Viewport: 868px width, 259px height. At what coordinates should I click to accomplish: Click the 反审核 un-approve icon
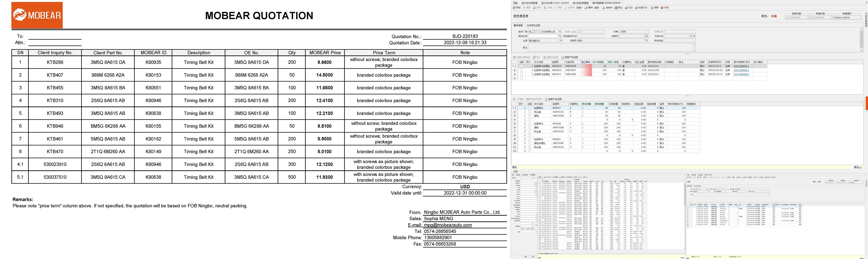[566, 8]
